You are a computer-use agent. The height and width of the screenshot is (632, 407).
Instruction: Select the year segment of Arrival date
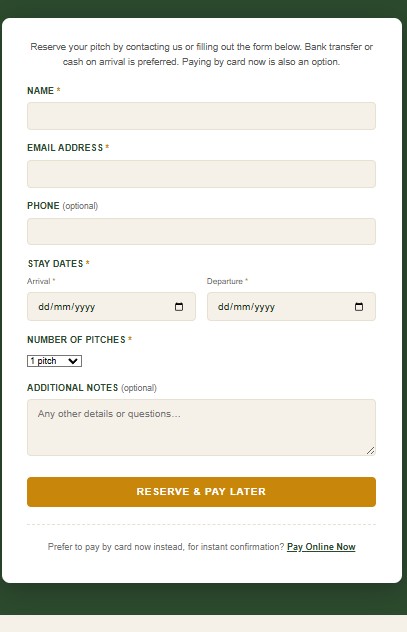85,307
